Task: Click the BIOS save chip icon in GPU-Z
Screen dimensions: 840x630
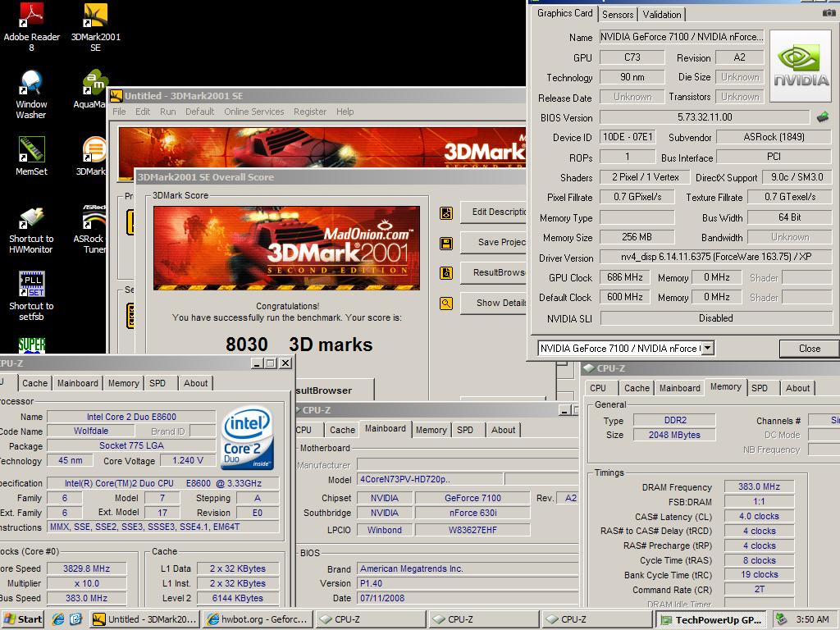Action: tap(823, 116)
